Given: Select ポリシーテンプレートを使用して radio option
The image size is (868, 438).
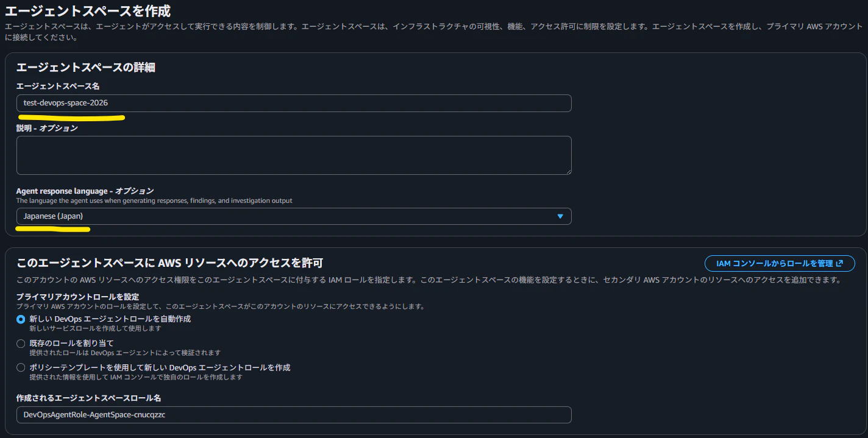Looking at the screenshot, I should [21, 368].
